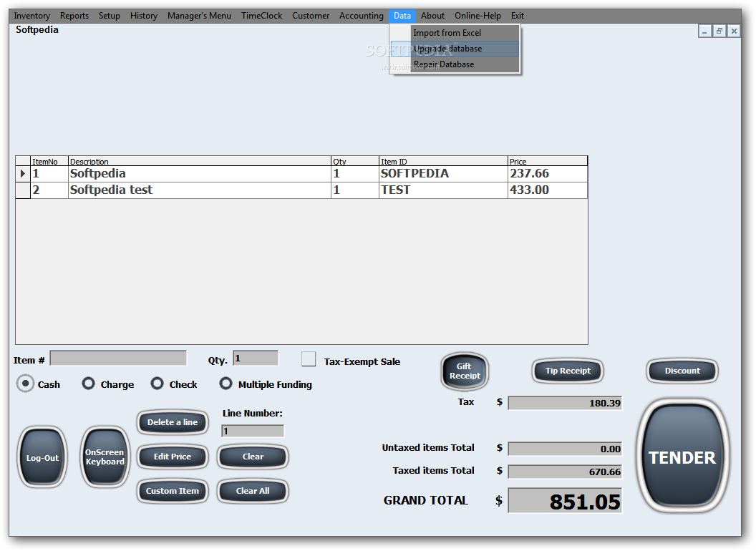Click the Item ID column header
This screenshot has height=551, width=756.
click(443, 161)
